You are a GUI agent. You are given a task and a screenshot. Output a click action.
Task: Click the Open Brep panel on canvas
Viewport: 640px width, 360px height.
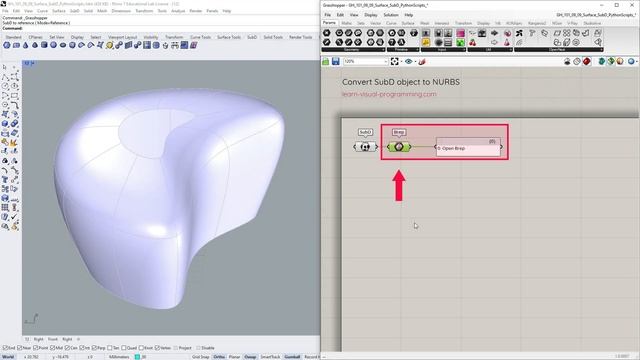[469, 147]
